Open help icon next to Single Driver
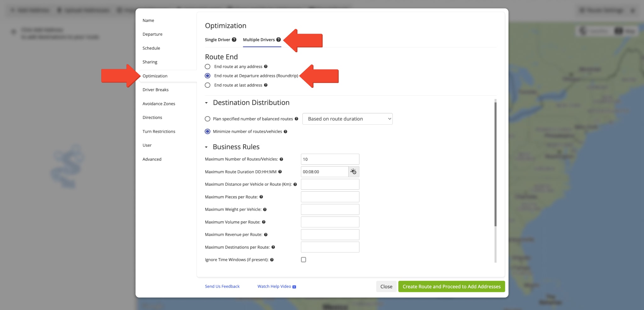 coord(234,40)
